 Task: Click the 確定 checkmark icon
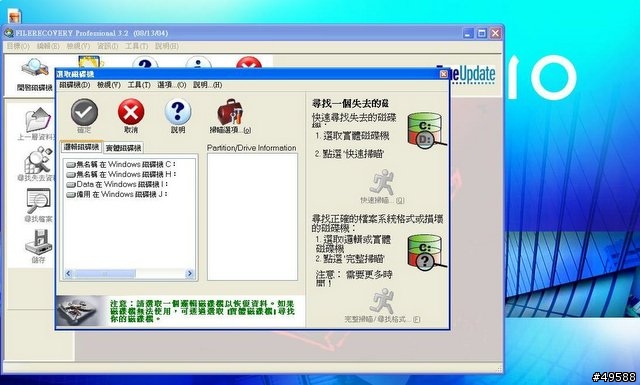click(84, 112)
